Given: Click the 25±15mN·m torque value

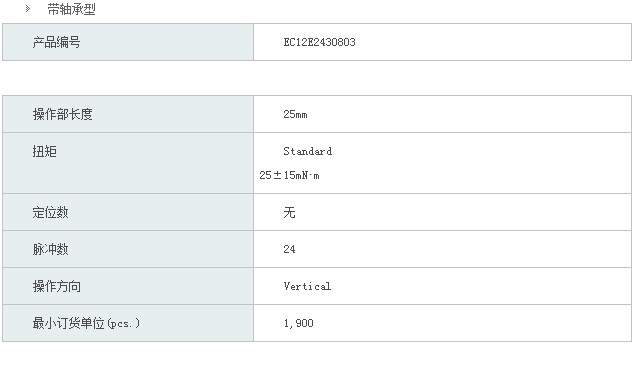Looking at the screenshot, I should 290,175.
